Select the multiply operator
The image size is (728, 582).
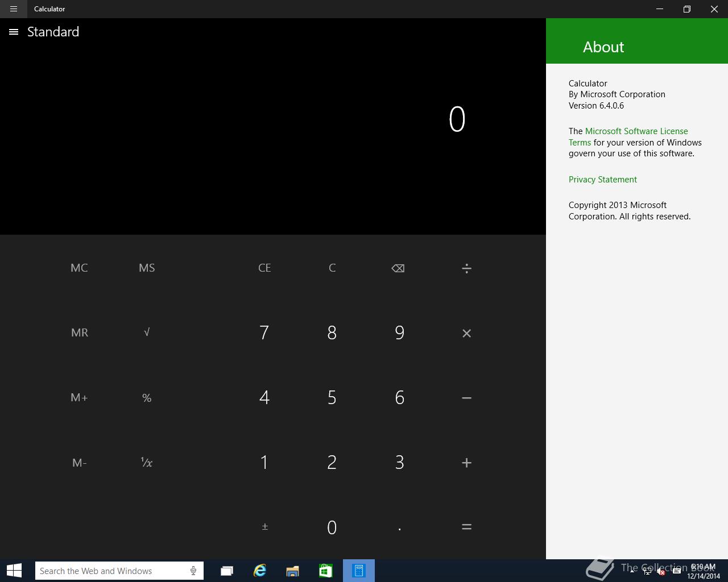click(x=466, y=333)
